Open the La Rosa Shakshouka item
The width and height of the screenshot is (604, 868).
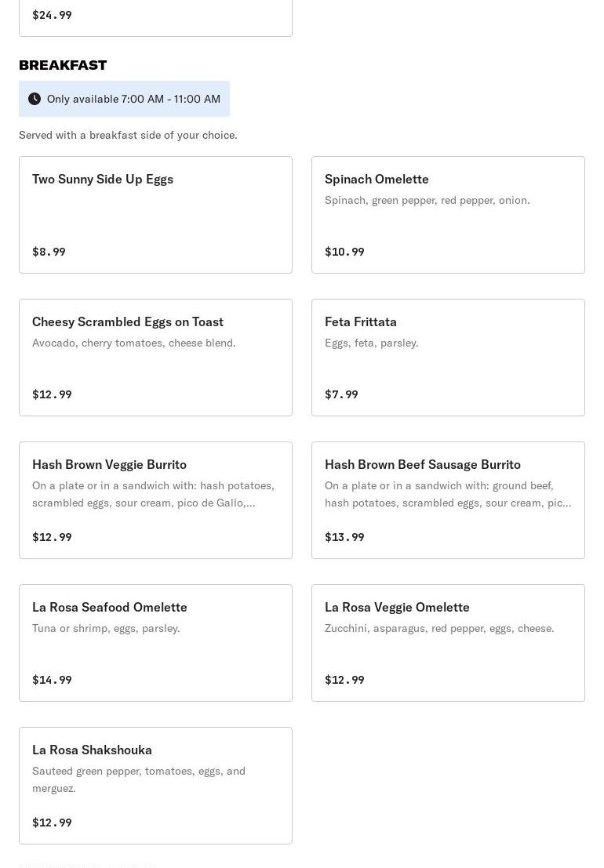[155, 785]
